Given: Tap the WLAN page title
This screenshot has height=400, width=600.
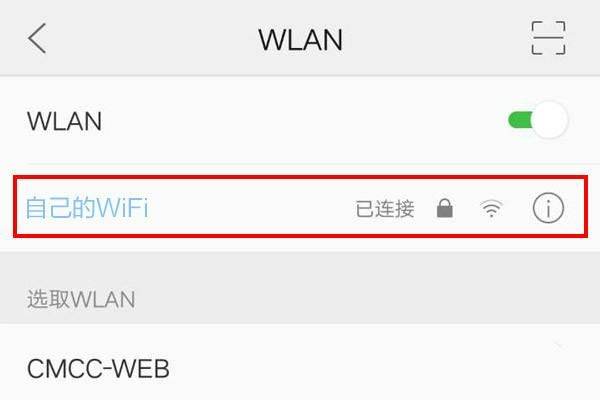Looking at the screenshot, I should tap(300, 40).
